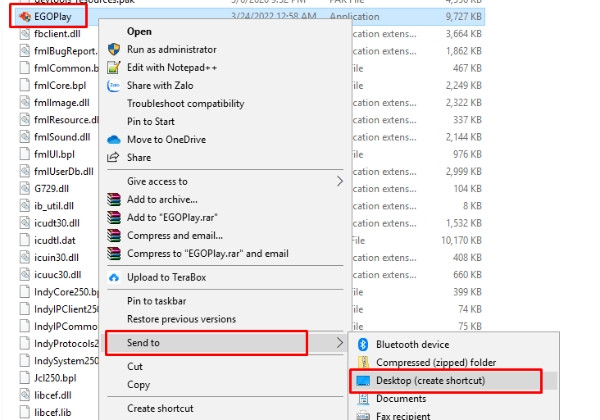This screenshot has width=600, height=420.
Task: Select Compress to "EGOPlay.rar" and email
Action: [208, 253]
